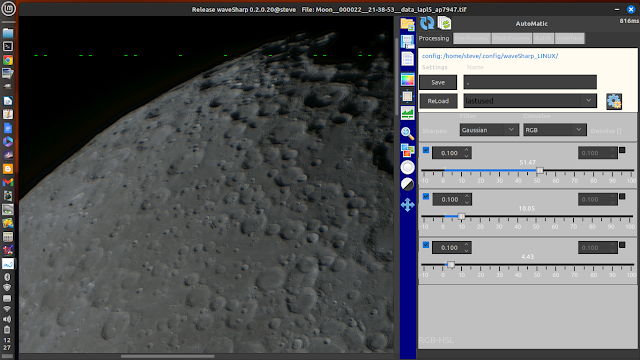Click the open folder icon in blue toolbar
640x360 pixels.
click(x=407, y=24)
